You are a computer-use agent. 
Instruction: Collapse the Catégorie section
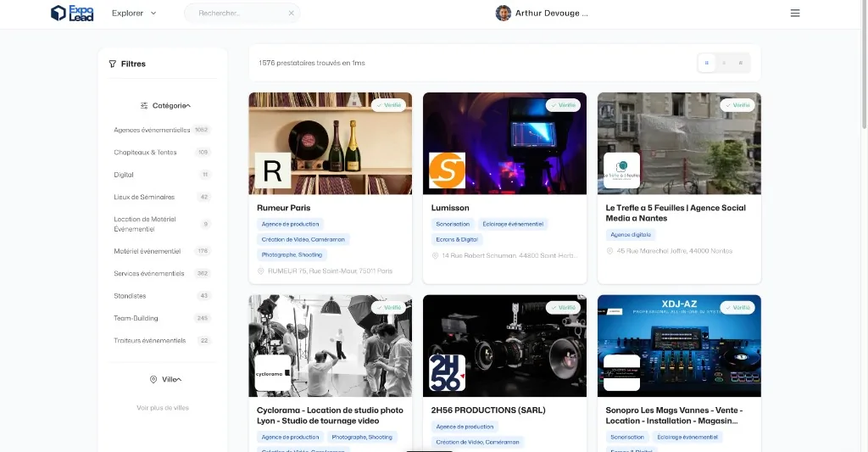pyautogui.click(x=165, y=105)
